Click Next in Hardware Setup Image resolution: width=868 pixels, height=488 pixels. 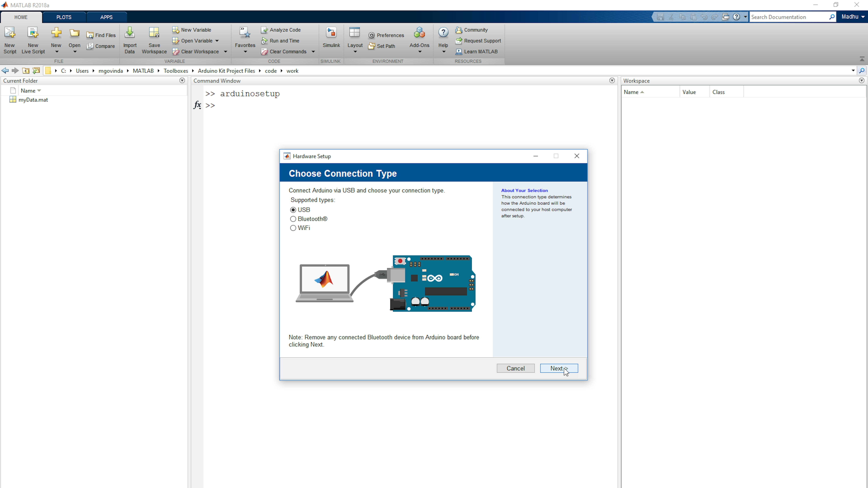coord(559,368)
